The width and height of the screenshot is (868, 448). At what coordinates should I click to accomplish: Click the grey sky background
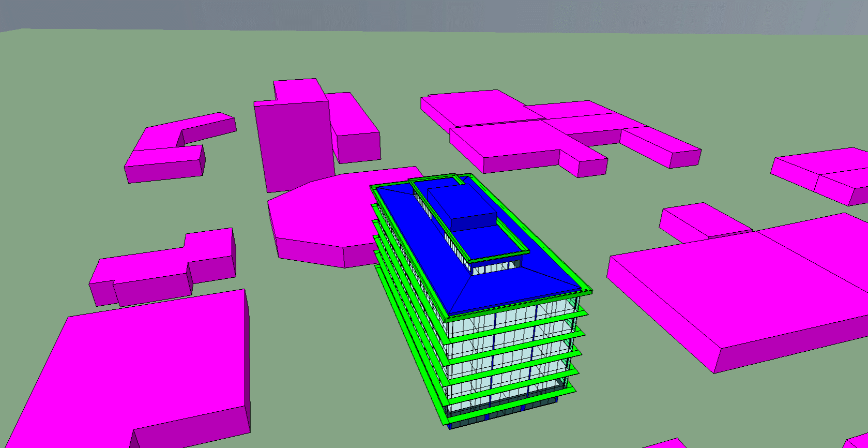click(414, 16)
